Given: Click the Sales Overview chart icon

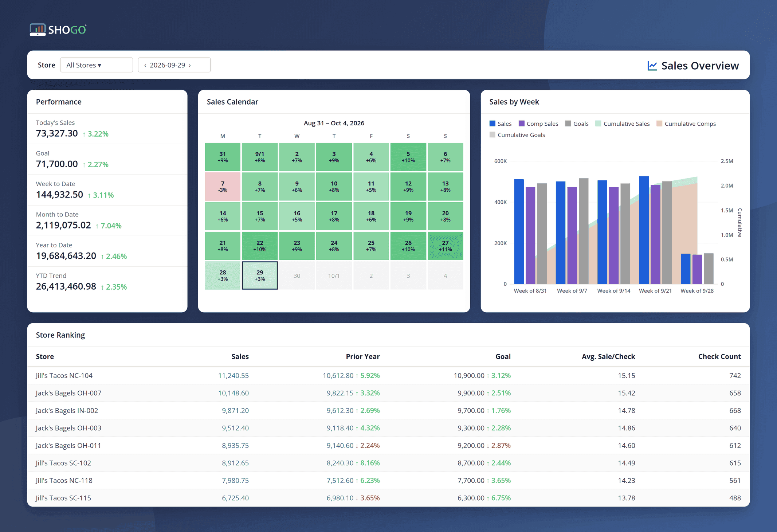Looking at the screenshot, I should [652, 66].
